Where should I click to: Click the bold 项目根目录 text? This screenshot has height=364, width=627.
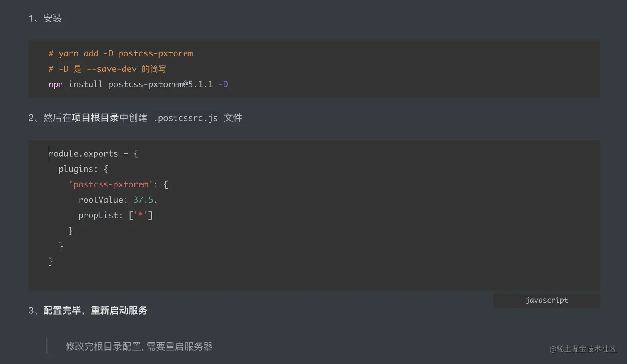(95, 118)
